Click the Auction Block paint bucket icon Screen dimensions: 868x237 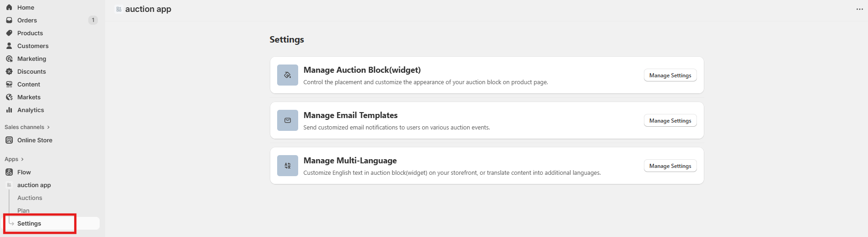pos(288,75)
